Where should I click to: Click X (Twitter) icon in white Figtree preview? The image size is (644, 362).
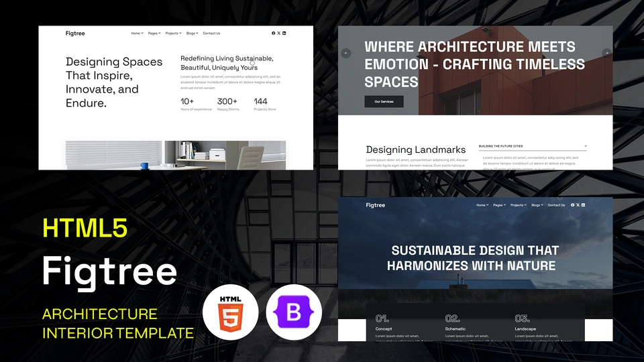pyautogui.click(x=279, y=34)
